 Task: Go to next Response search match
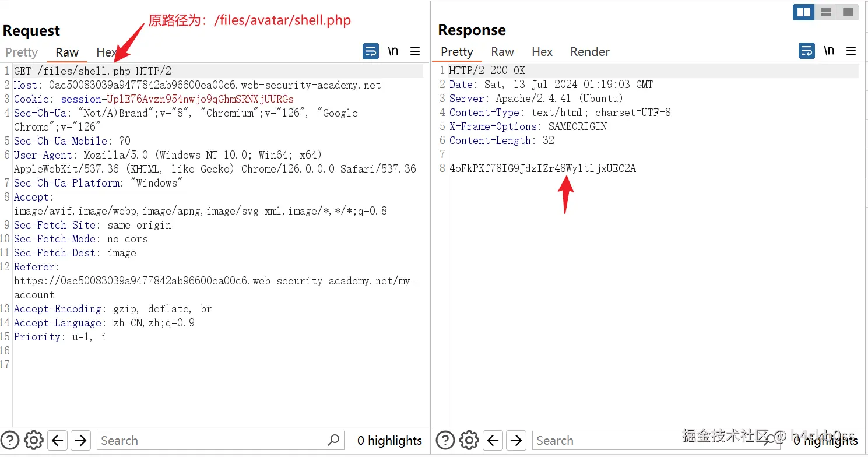tap(516, 440)
